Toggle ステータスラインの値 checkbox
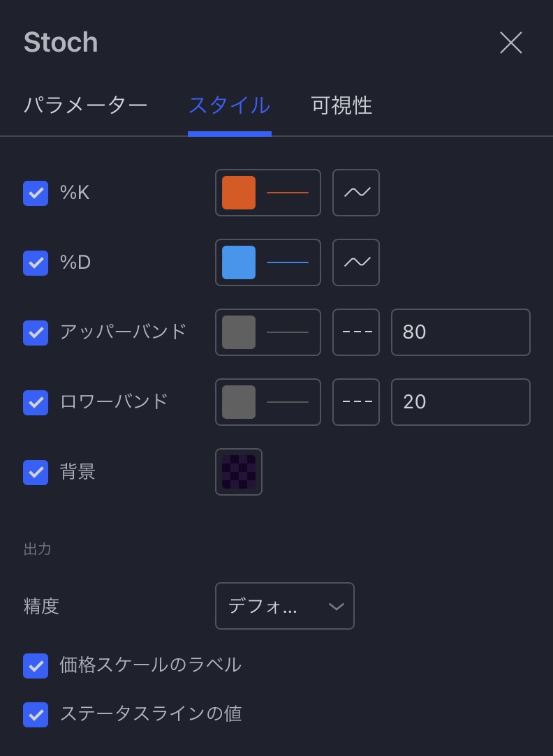This screenshot has width=553, height=756. point(36,715)
